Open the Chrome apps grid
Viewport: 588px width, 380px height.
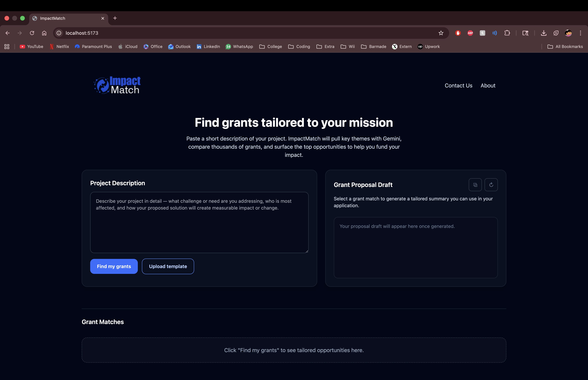pyautogui.click(x=7, y=47)
